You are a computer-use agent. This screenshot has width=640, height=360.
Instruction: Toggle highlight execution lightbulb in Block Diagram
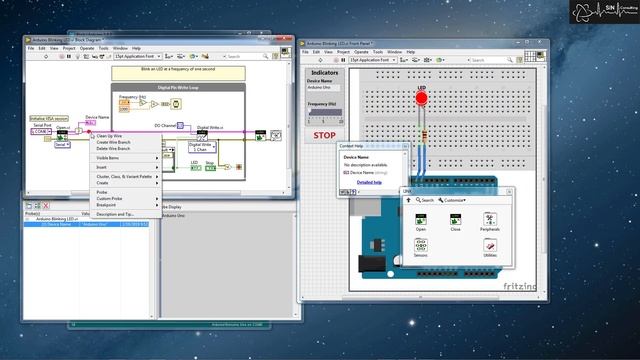(x=78, y=56)
